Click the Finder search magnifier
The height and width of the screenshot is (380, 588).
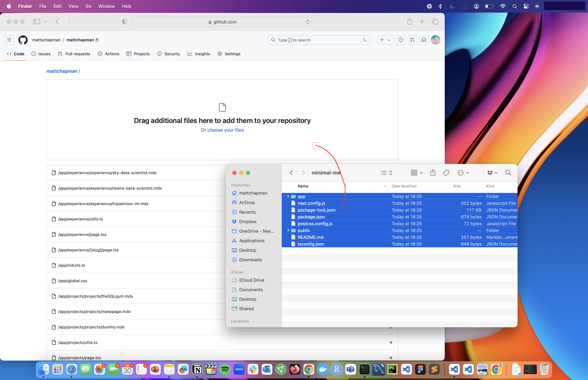click(508, 173)
